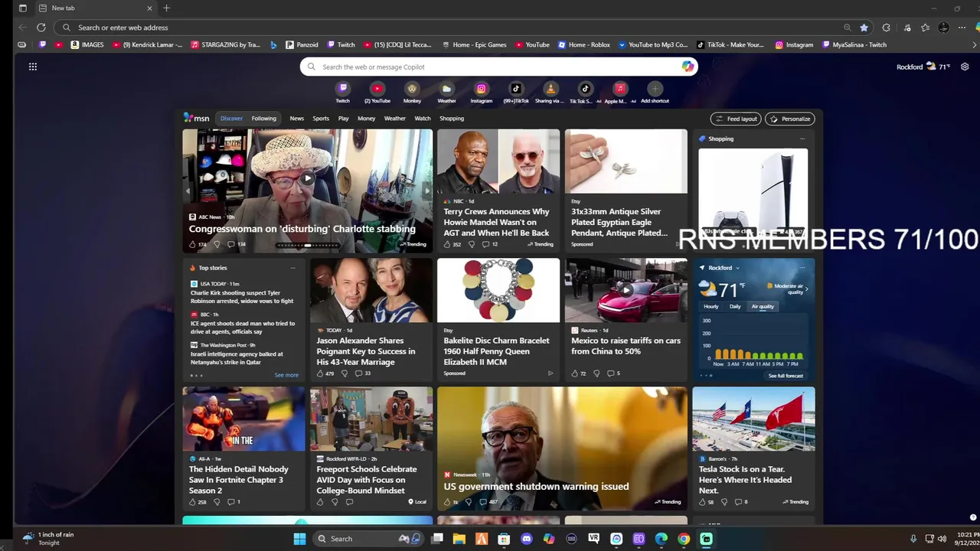
Task: Open the (99+)TikTok shortcut tile
Action: pos(516,89)
